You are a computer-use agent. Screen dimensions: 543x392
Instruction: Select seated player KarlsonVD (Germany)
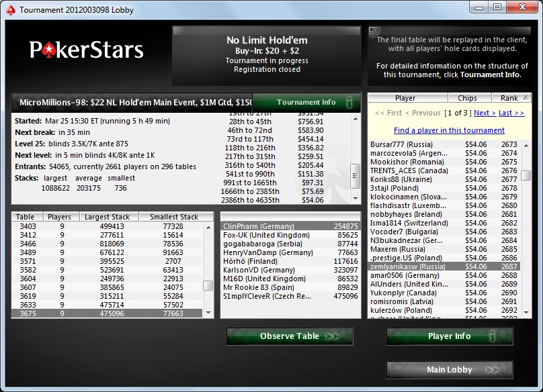290,270
